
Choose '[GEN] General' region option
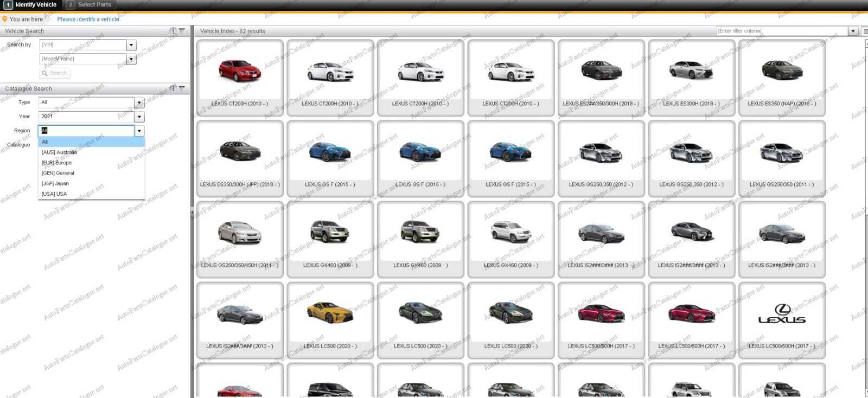pos(91,173)
